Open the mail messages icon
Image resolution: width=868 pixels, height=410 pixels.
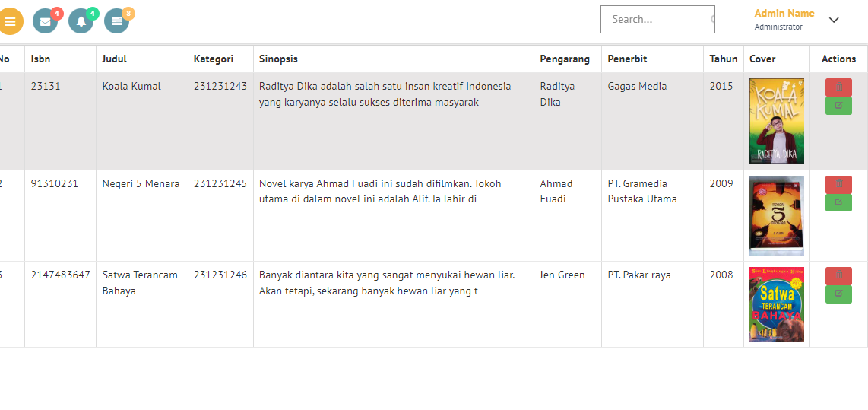point(45,21)
